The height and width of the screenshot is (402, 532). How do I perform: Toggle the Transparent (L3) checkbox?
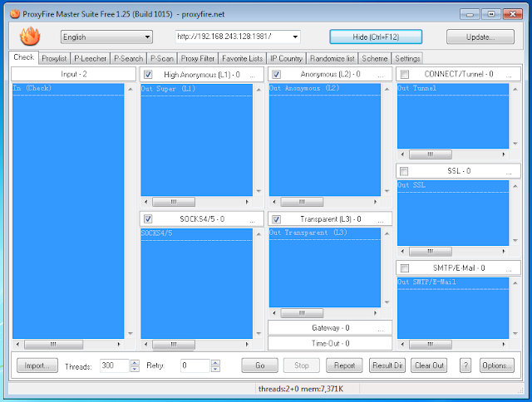click(x=276, y=219)
